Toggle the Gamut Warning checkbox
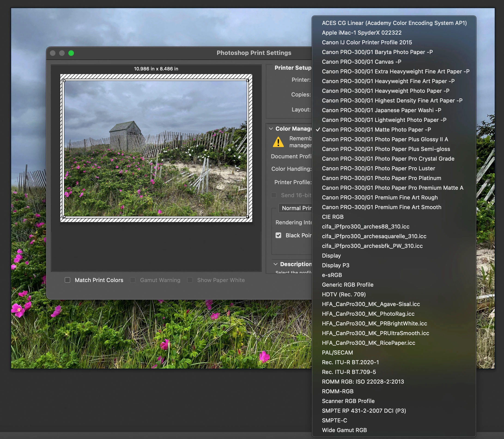The image size is (504, 439). 133,280
